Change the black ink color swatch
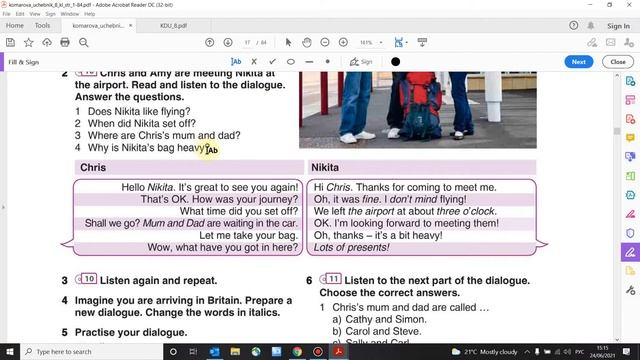 coord(396,62)
